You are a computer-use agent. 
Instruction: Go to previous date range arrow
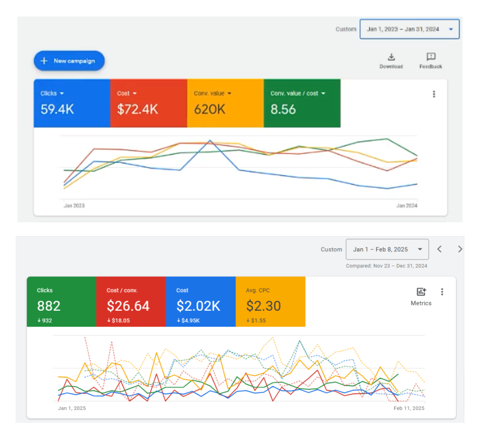(x=439, y=249)
